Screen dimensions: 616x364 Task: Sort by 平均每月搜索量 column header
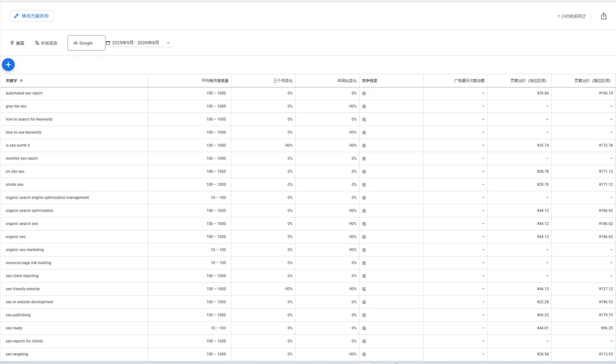click(215, 81)
